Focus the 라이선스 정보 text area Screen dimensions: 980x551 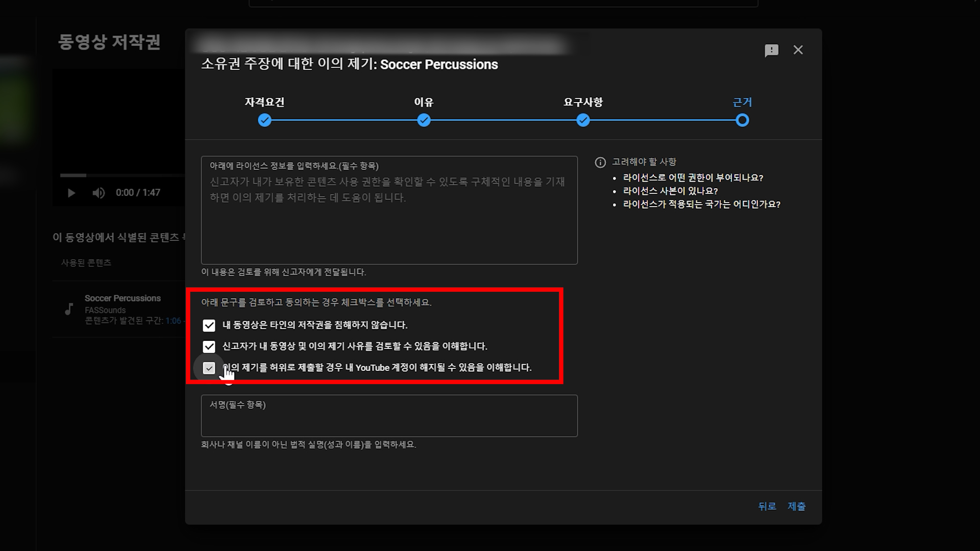pos(389,219)
